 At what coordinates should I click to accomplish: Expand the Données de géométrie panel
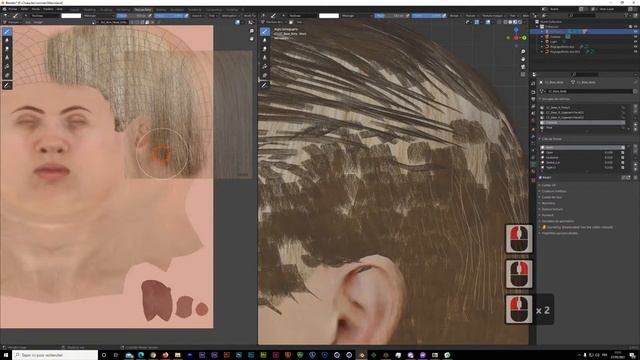point(557,221)
